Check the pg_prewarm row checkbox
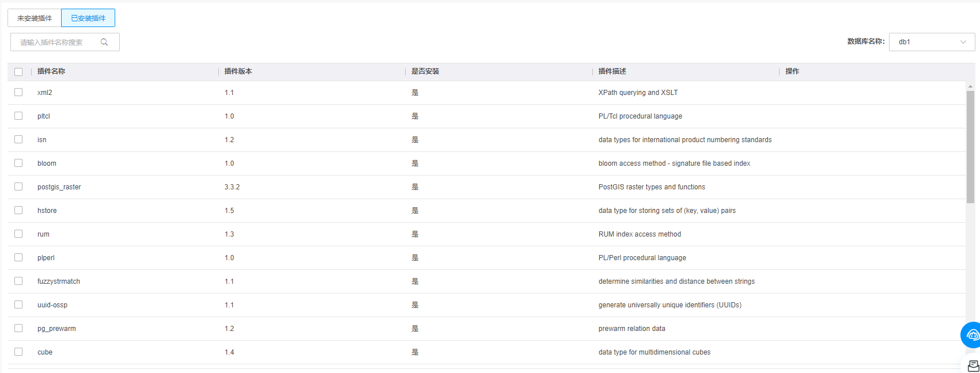Viewport: 980px width, 373px height. (x=18, y=328)
